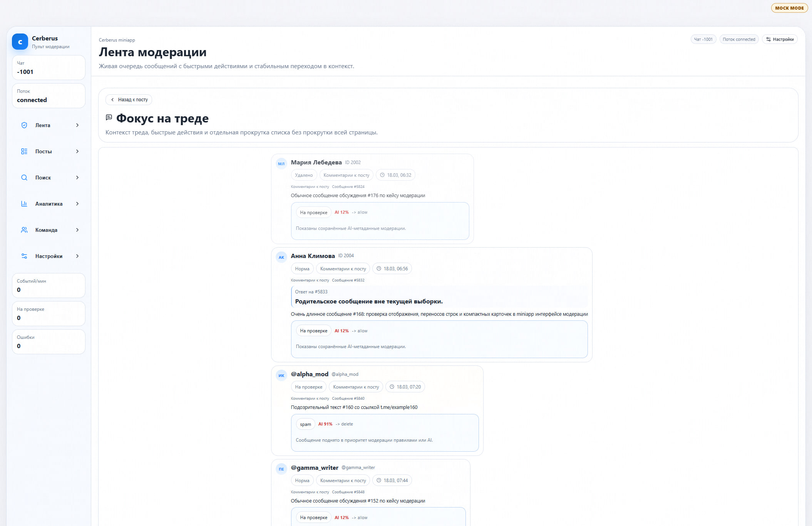The width and height of the screenshot is (812, 526).
Task: Open Настройки button in top right
Action: tap(780, 39)
